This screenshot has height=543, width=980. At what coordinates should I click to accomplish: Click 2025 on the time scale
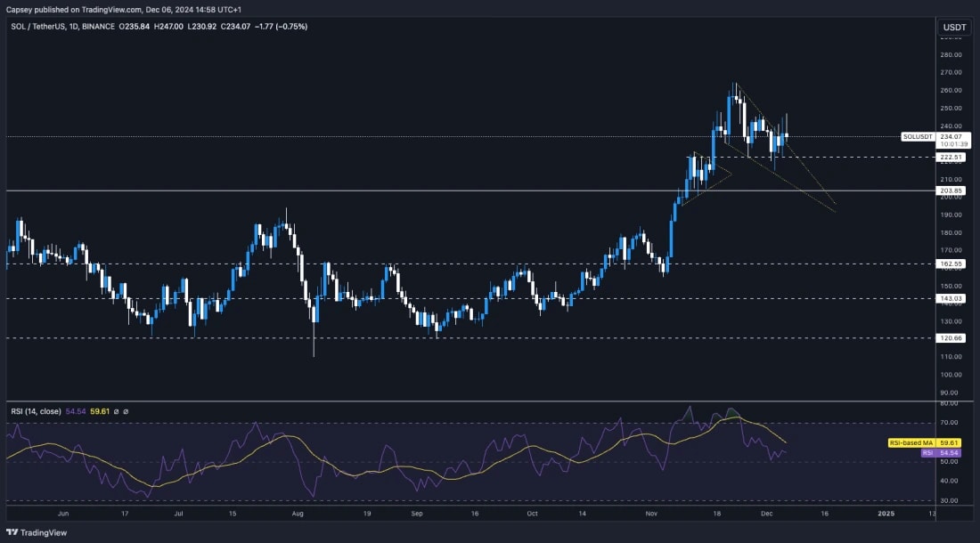point(885,514)
